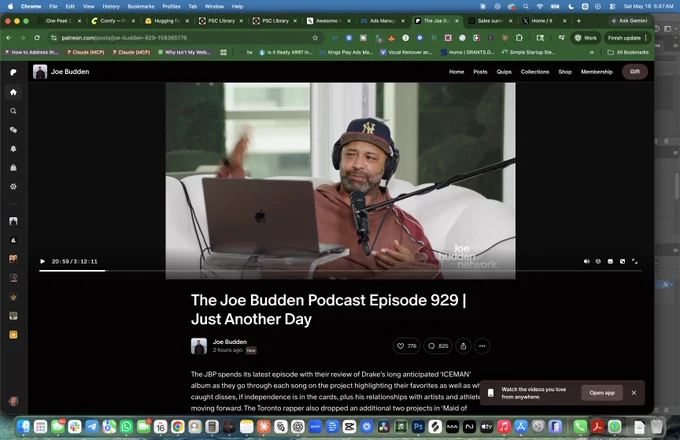Image resolution: width=680 pixels, height=440 pixels.
Task: Bookmark the page with star icon
Action: [315, 38]
